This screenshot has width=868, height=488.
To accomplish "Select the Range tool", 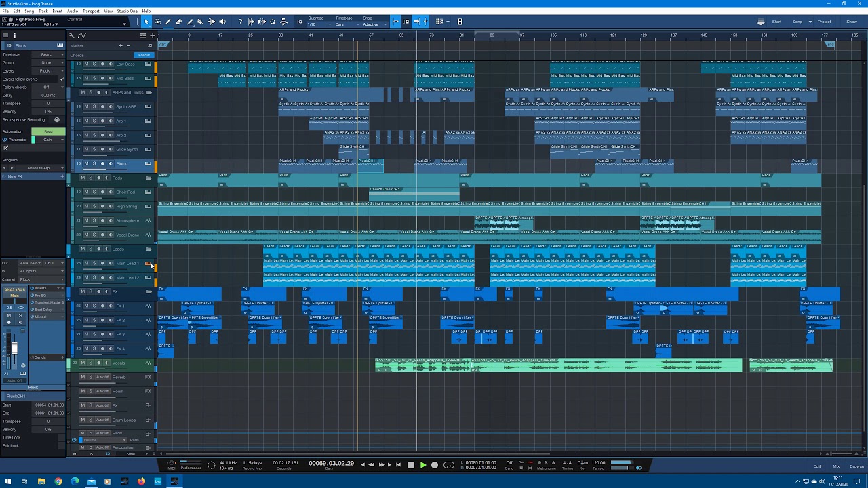I will coord(157,22).
